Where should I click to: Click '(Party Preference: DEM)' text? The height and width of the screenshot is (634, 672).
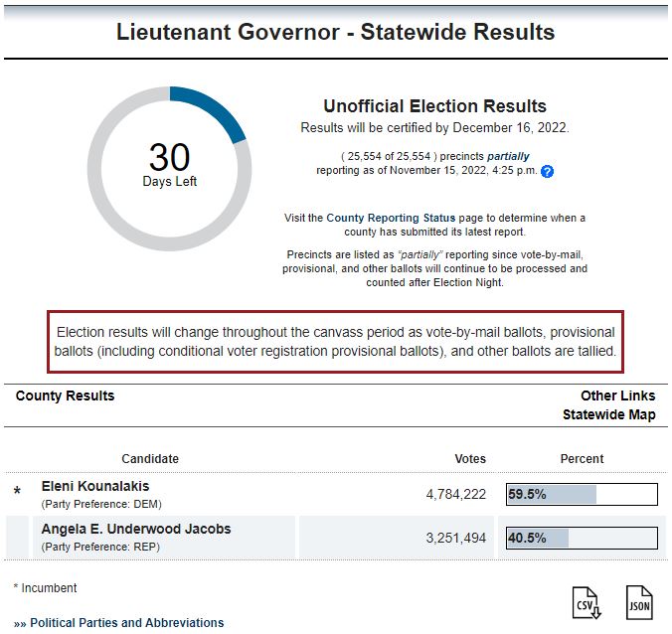[101, 504]
